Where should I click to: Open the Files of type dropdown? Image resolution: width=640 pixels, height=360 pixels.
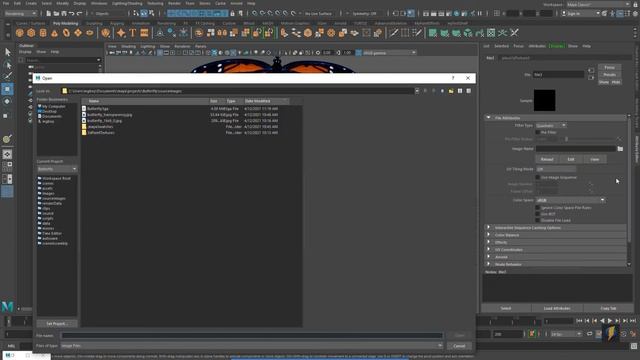tap(252, 346)
